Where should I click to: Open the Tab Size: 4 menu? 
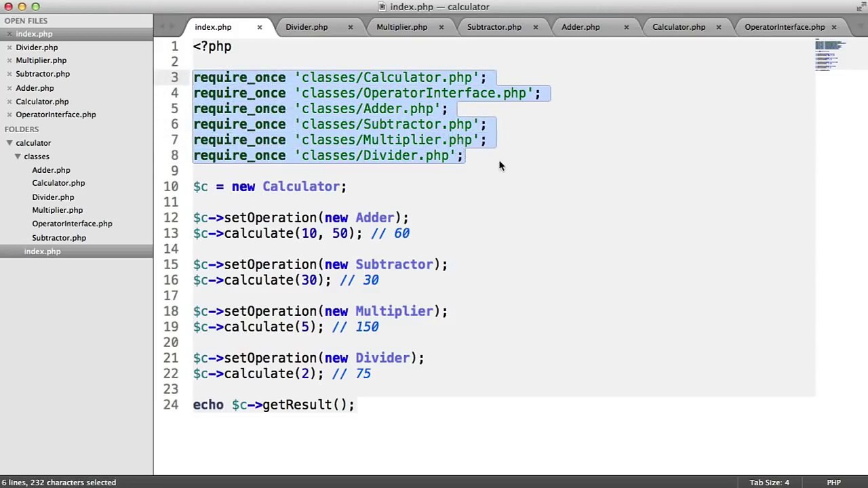pos(769,483)
